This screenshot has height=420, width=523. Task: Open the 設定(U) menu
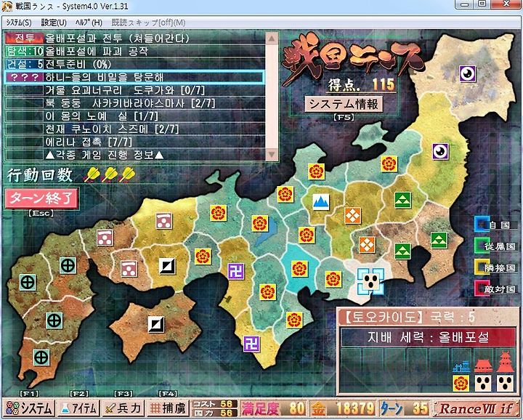click(54, 23)
